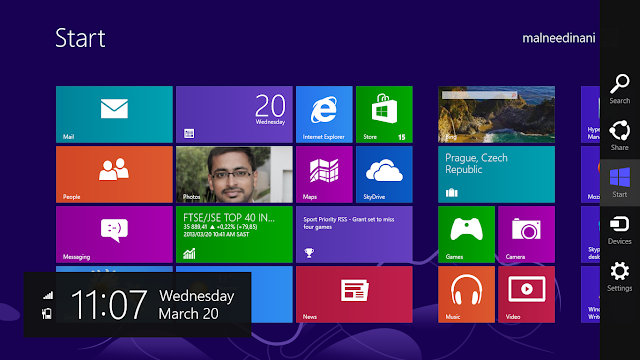Click the Wednesday March 20 date text
The height and width of the screenshot is (360, 640).
pos(196,304)
